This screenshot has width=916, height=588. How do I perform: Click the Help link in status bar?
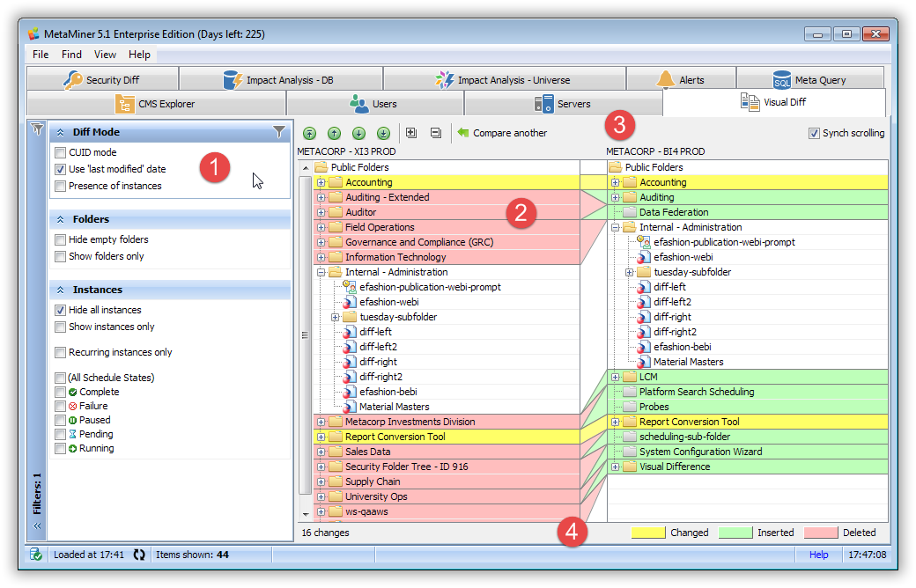tap(818, 555)
